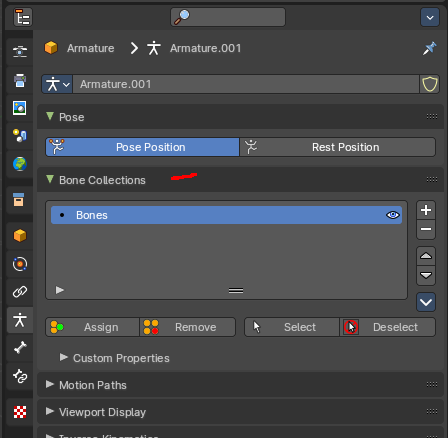Open the View Layer properties tab
The height and width of the screenshot is (438, 448).
[20, 108]
